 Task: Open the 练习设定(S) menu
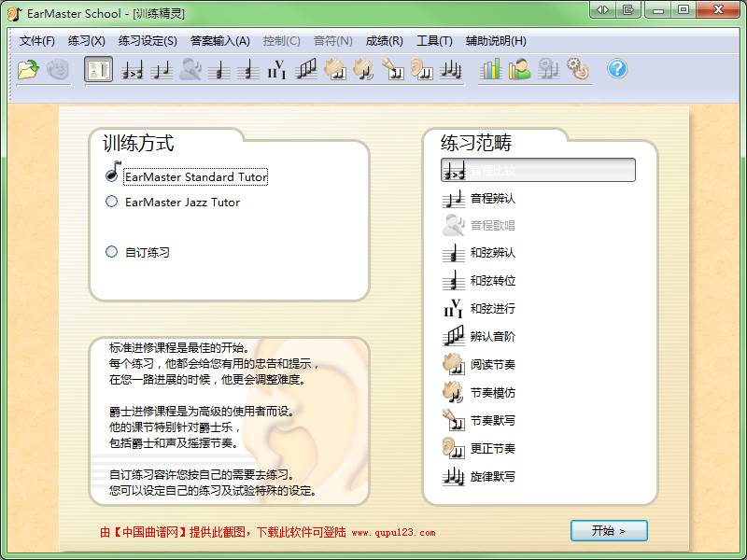(x=148, y=41)
